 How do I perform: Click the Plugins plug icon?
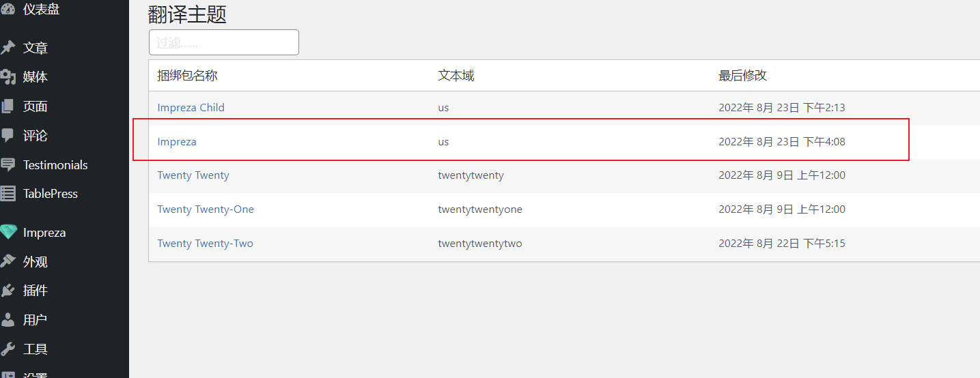pos(8,291)
